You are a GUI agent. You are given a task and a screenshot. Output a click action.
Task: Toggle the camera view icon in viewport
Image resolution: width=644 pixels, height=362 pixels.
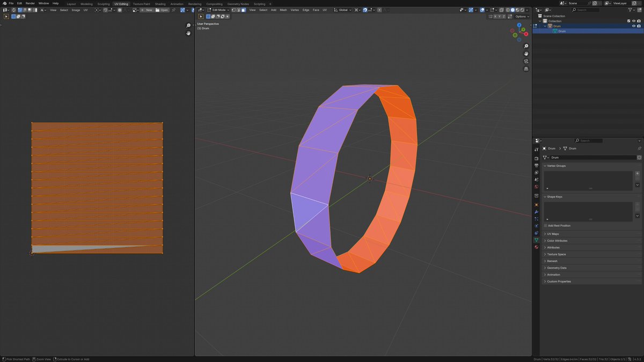coord(526,61)
